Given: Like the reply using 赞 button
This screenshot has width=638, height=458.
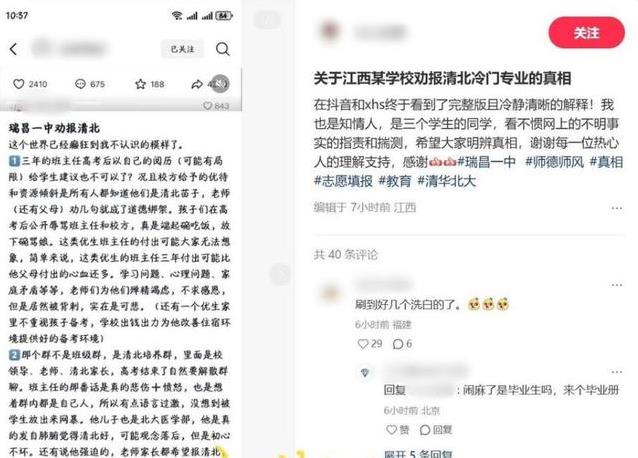Looking at the screenshot, I should 398,430.
